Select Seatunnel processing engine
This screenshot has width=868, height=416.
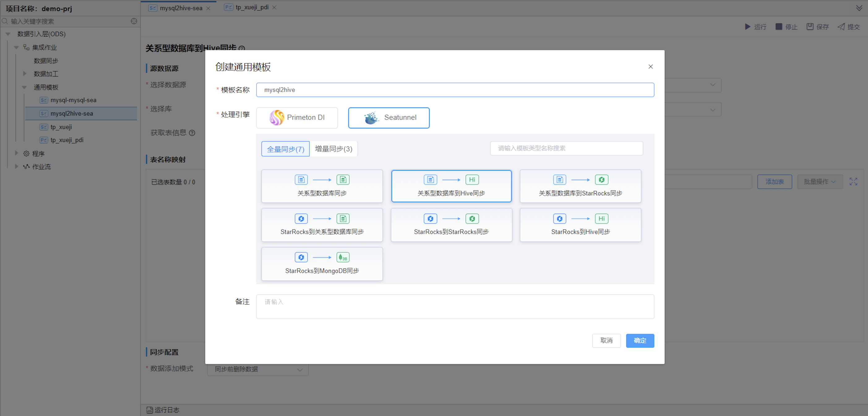[389, 118]
